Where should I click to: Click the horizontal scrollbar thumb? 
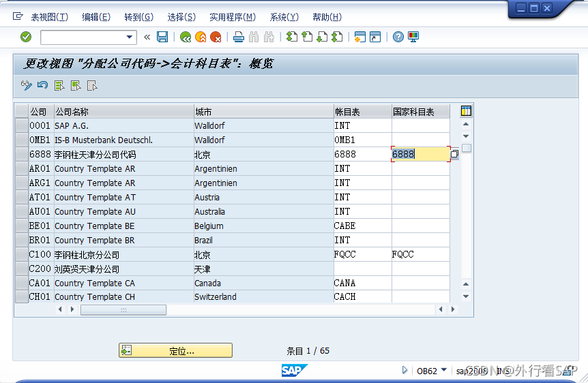(123, 309)
